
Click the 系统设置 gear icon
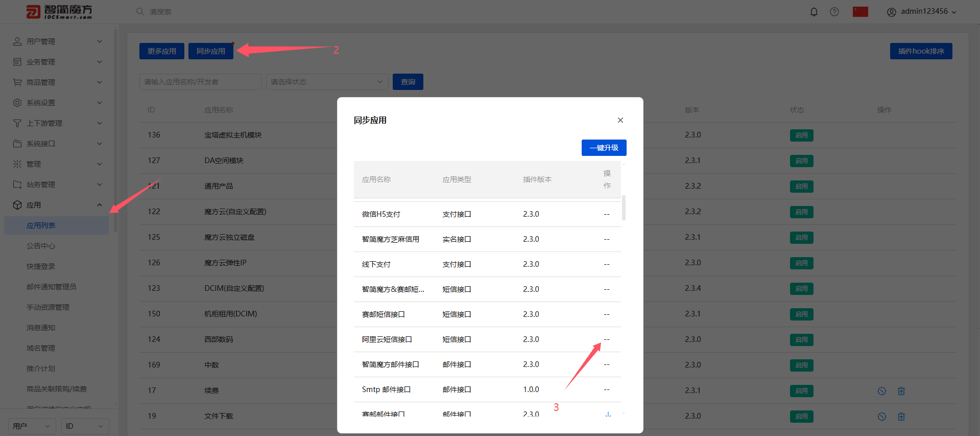click(17, 103)
